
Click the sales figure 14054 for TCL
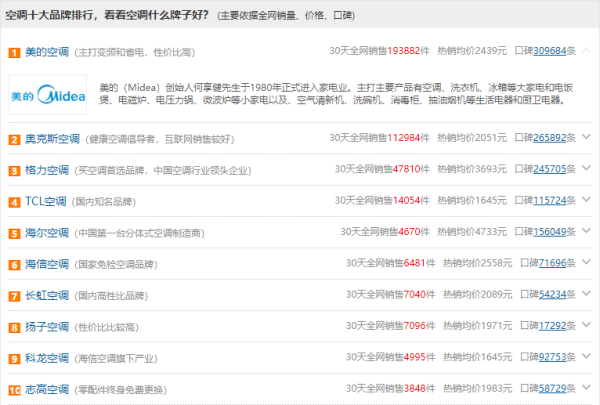[406, 201]
